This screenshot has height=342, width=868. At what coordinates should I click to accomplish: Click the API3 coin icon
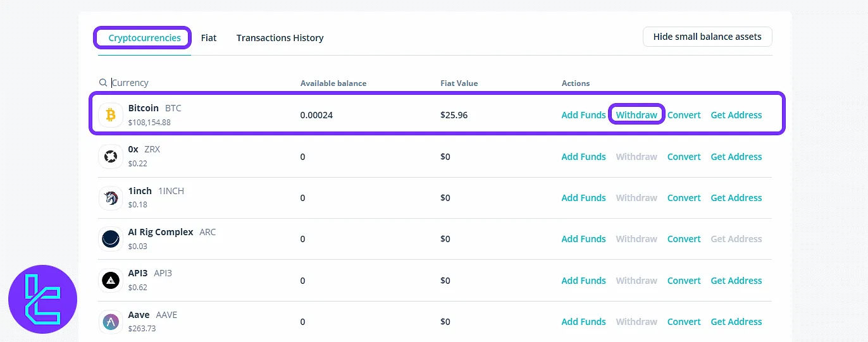pyautogui.click(x=111, y=280)
